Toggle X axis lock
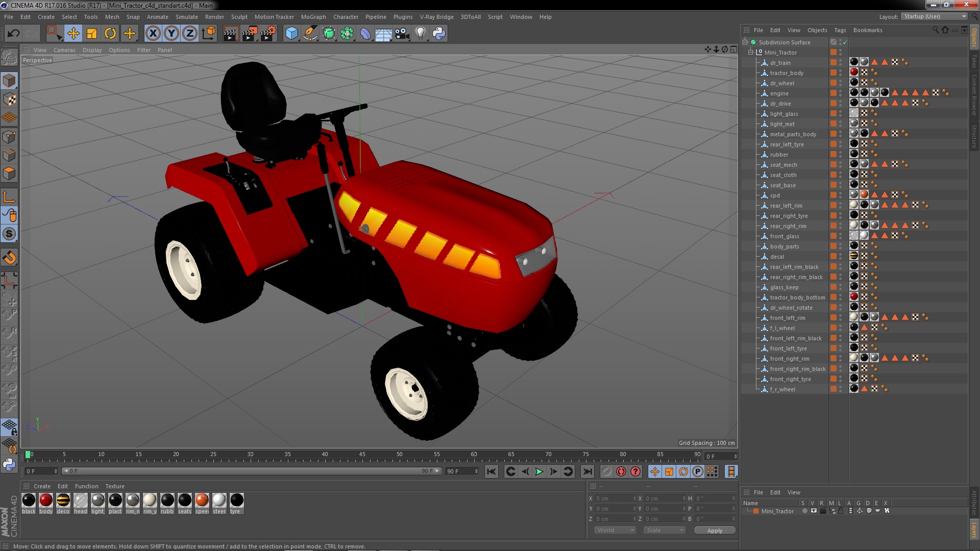The height and width of the screenshot is (551, 980). tap(153, 34)
